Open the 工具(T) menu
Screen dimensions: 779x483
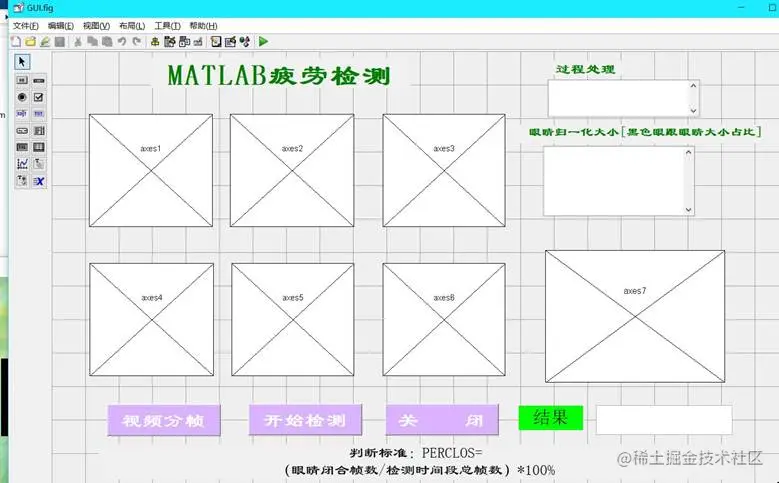tap(167, 26)
